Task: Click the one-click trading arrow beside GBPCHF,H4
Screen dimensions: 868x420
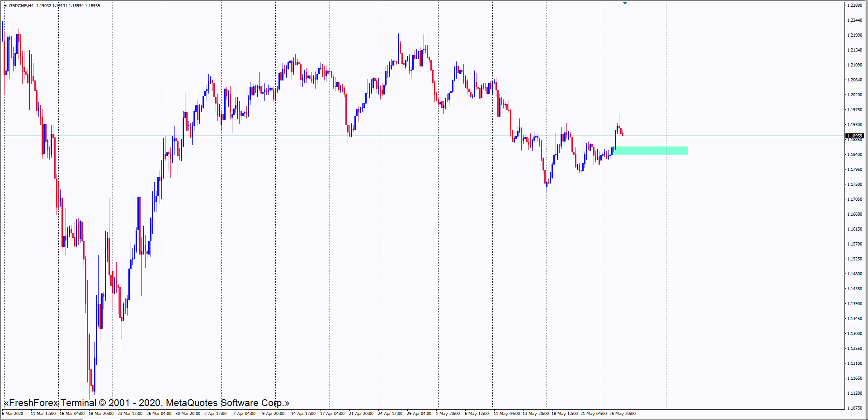Action: 5,6
